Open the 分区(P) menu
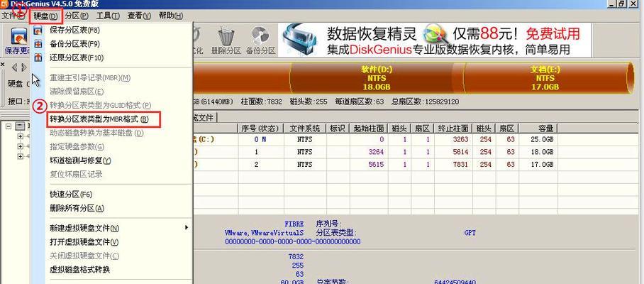The image size is (644, 284). point(77,16)
